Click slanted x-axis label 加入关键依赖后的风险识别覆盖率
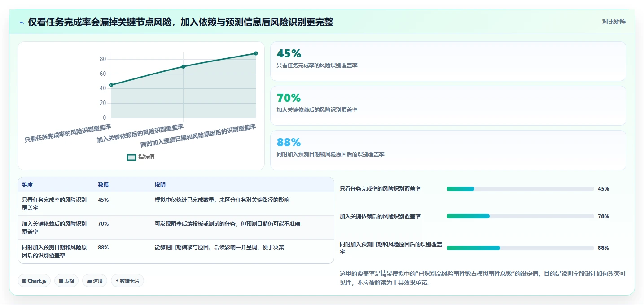Viewport: 644px width, 305px height. (140, 133)
